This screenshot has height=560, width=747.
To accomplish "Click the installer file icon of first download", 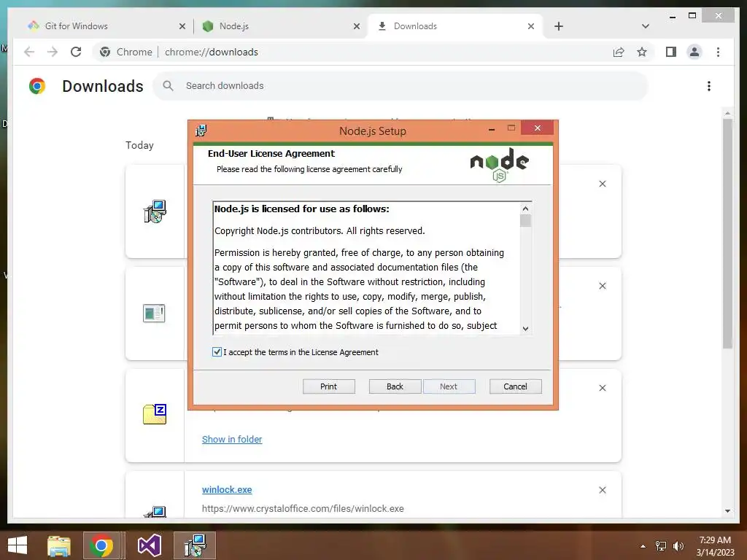I will click(x=155, y=211).
